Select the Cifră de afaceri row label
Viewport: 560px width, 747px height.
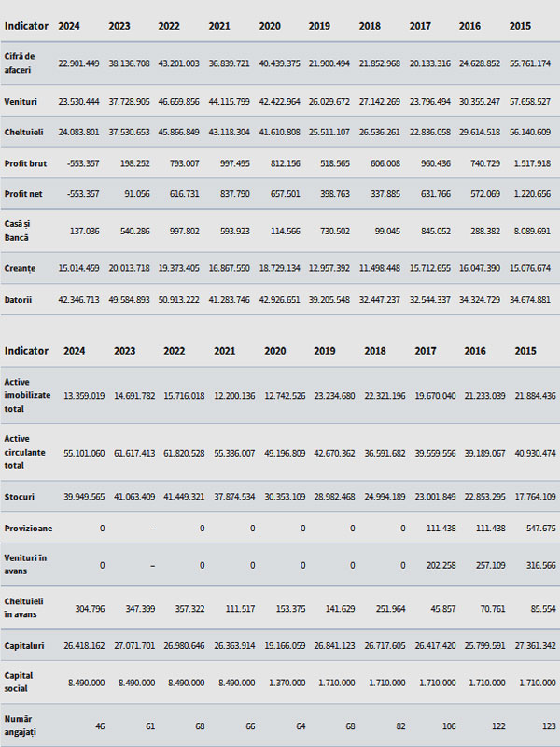pyautogui.click(x=20, y=63)
